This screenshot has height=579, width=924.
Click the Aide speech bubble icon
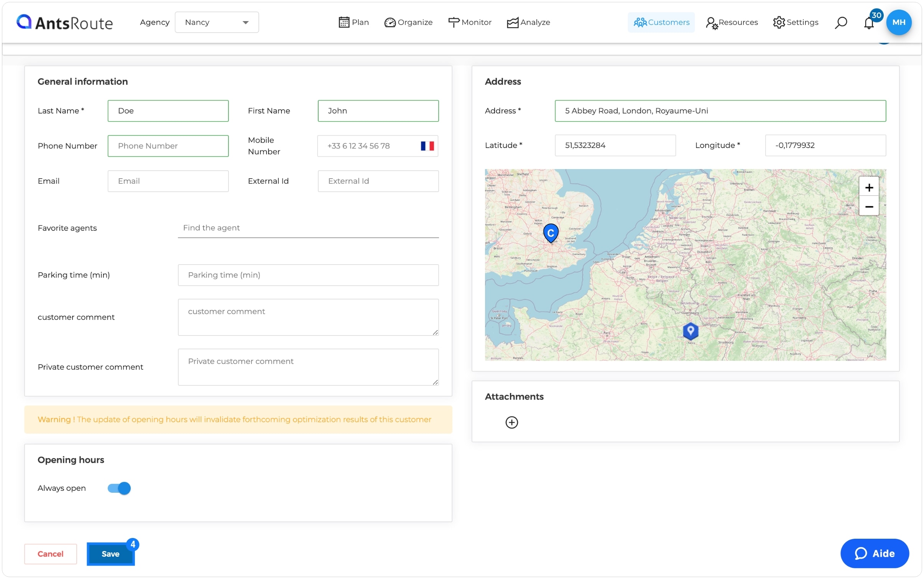[861, 553]
